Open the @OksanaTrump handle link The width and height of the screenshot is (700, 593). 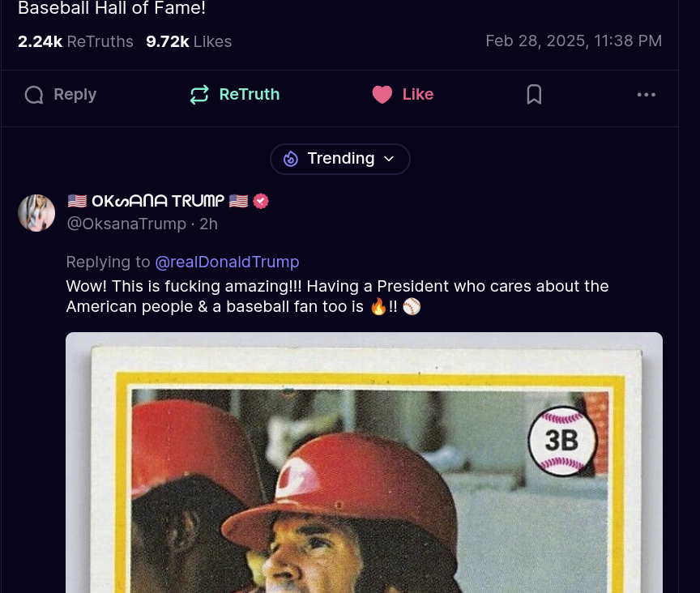pos(126,224)
